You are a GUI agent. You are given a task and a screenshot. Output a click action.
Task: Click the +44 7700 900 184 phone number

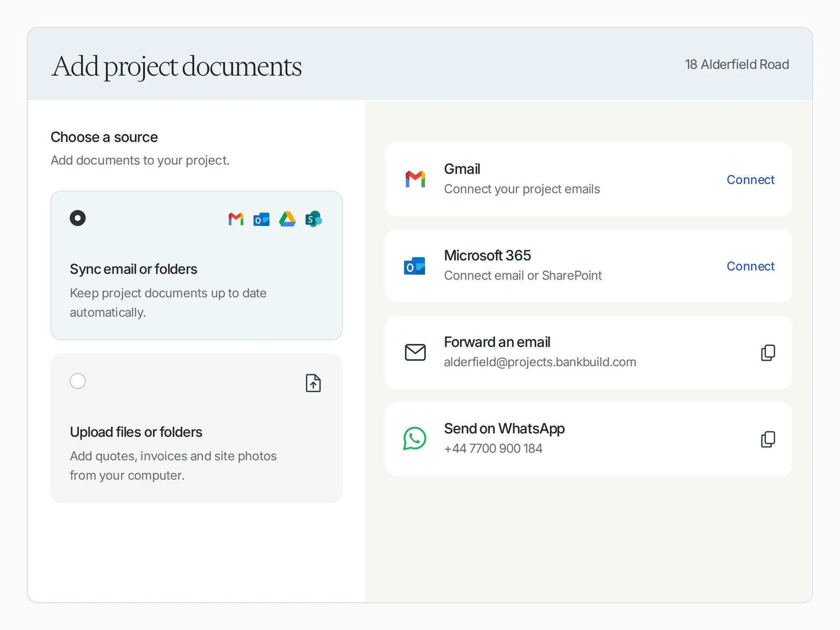(x=493, y=448)
